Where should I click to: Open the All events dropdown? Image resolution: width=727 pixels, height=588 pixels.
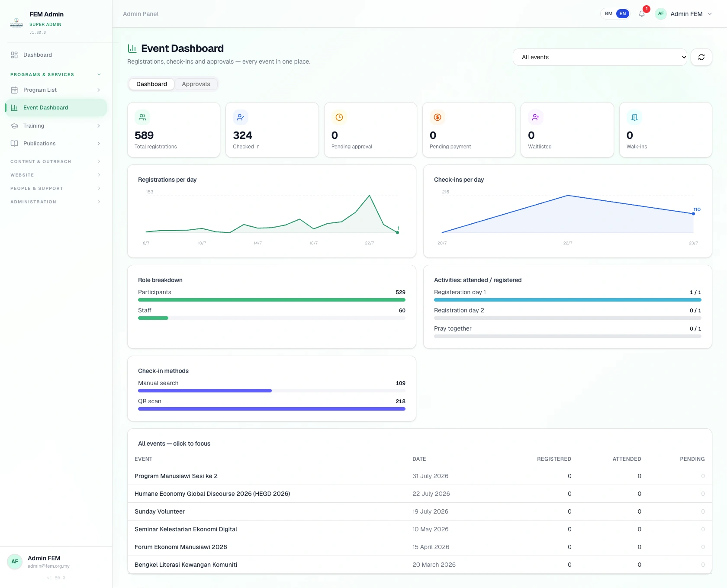point(600,57)
